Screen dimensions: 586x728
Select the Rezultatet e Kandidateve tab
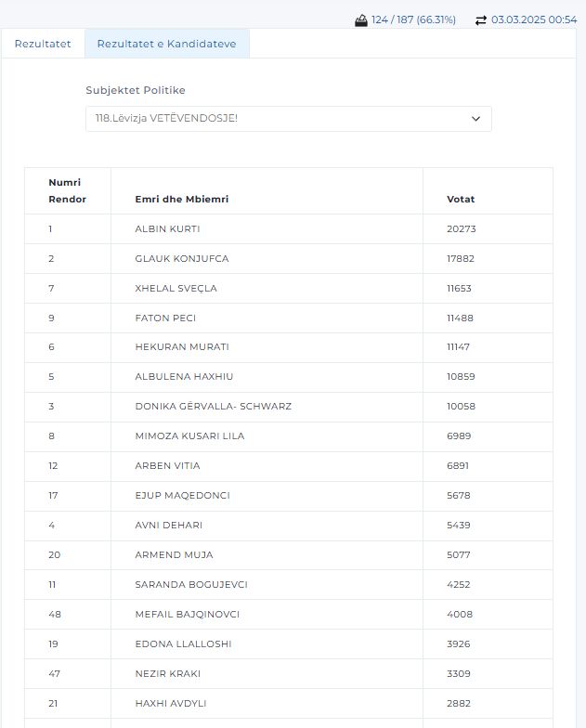pyautogui.click(x=166, y=44)
